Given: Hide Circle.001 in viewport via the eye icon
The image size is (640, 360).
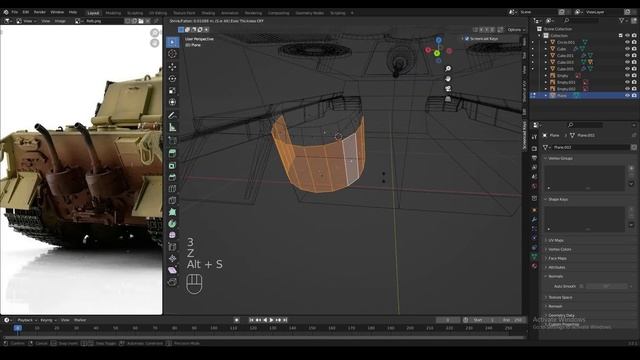Looking at the screenshot, I should [627, 42].
